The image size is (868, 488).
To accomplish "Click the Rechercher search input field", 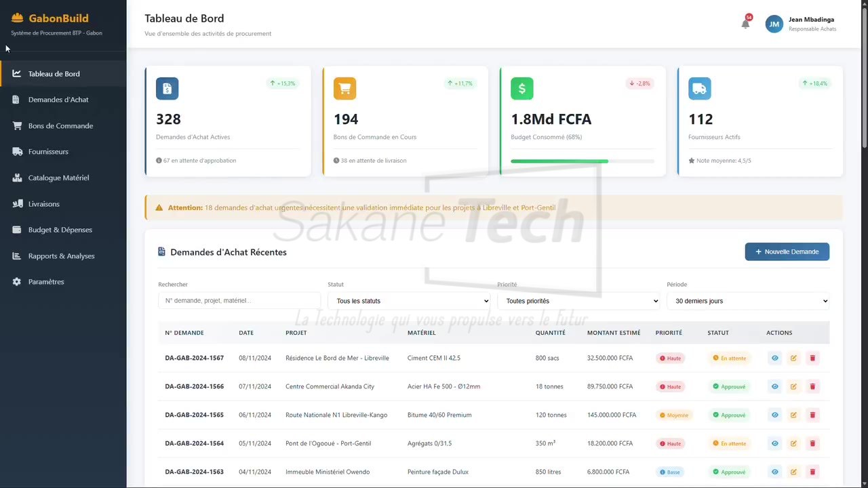I will coord(239,301).
